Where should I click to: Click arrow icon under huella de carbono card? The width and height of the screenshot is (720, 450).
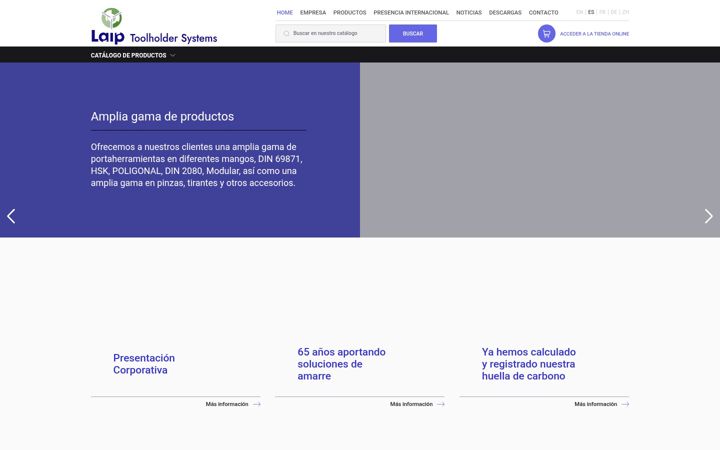[625, 404]
